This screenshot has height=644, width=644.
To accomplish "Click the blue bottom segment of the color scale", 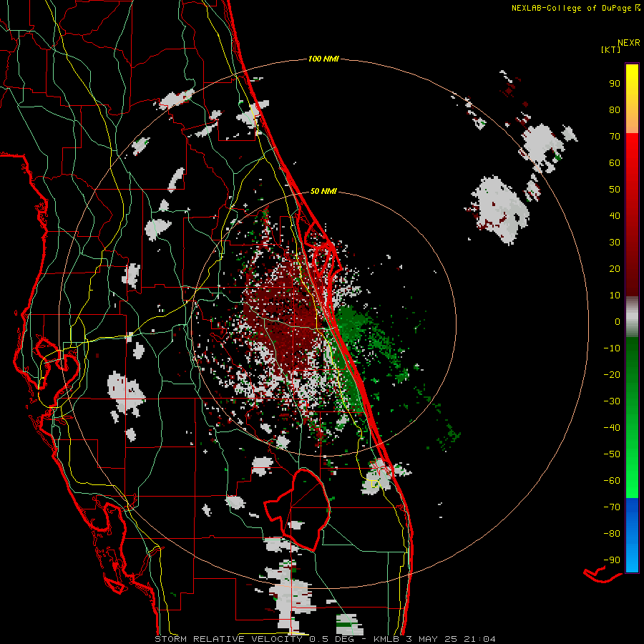I will pyautogui.click(x=632, y=535).
